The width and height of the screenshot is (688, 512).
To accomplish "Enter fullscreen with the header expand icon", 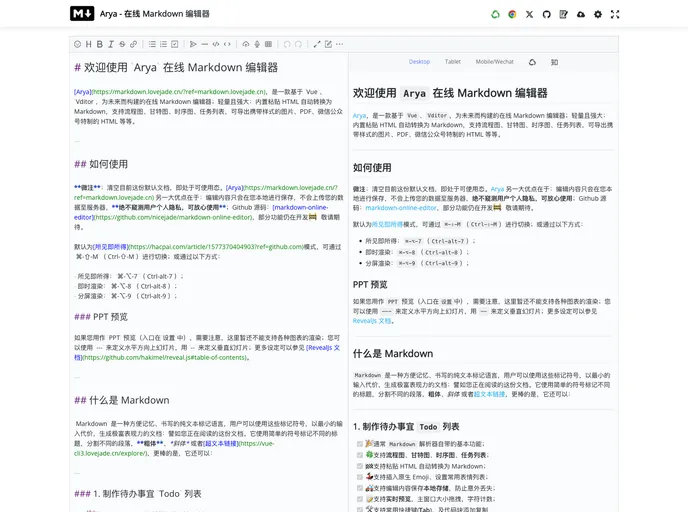I will 615,14.
